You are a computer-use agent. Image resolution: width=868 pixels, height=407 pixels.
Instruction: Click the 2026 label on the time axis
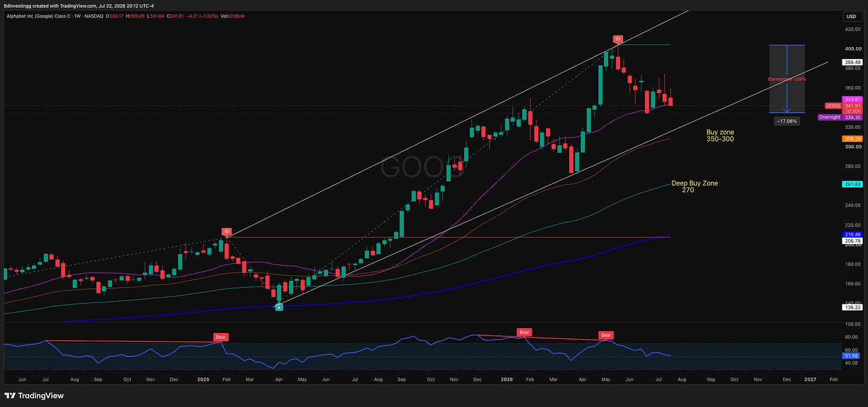coord(507,378)
